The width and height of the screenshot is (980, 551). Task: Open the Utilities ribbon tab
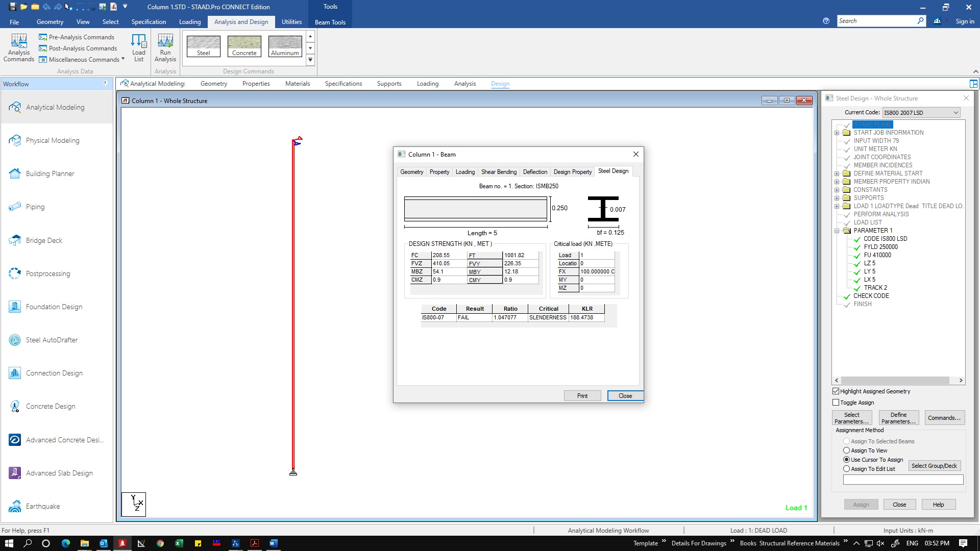[291, 22]
